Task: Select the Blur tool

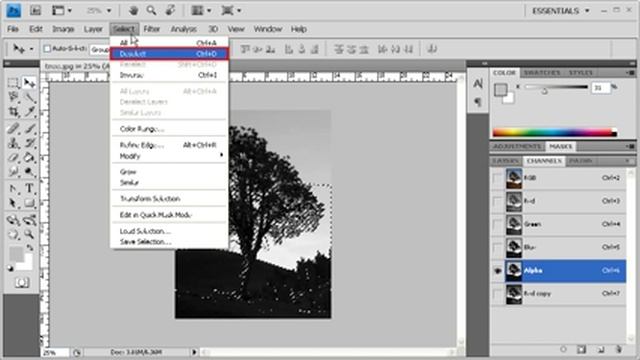Action: (13, 171)
